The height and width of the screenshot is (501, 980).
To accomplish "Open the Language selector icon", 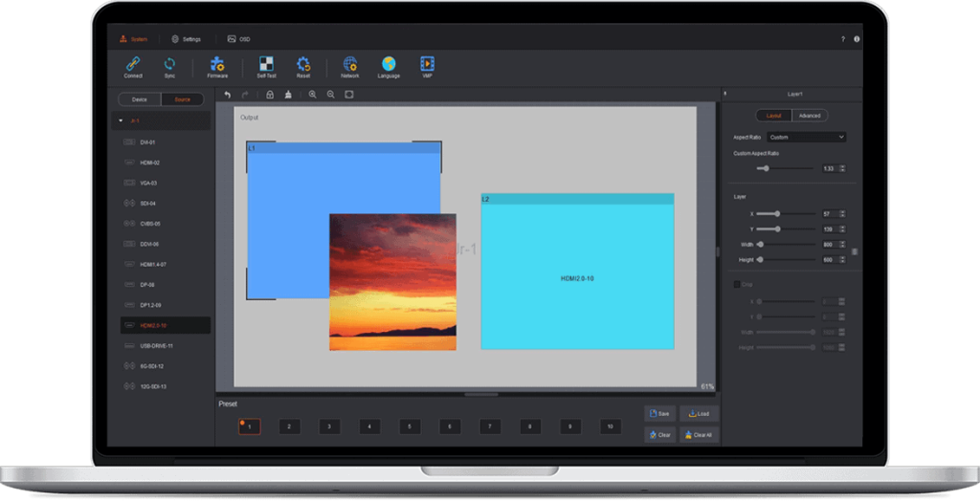I will pyautogui.click(x=389, y=66).
